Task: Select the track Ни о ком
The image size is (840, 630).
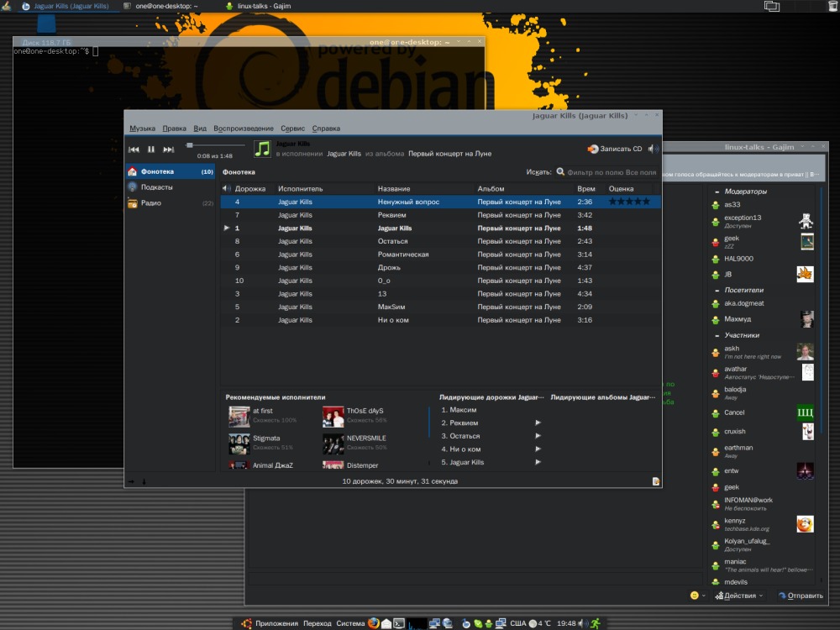Action: pos(440,320)
